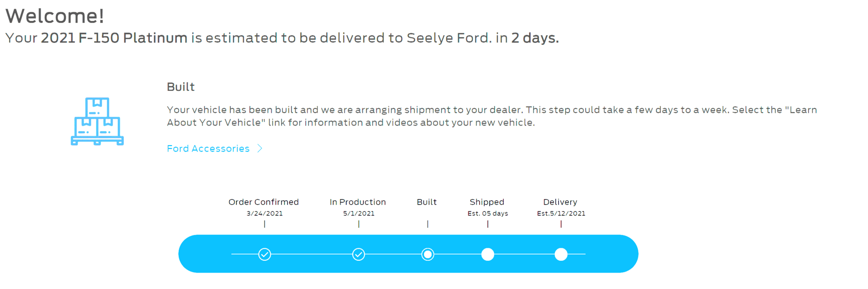Click the Est. 05 days shipping estimate
The height and width of the screenshot is (289, 868).
point(487,214)
